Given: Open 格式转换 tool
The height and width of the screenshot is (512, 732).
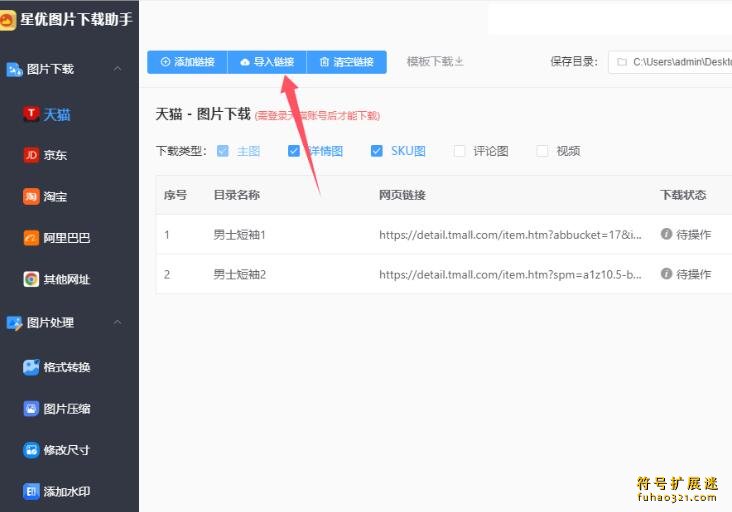Looking at the screenshot, I should pyautogui.click(x=67, y=367).
